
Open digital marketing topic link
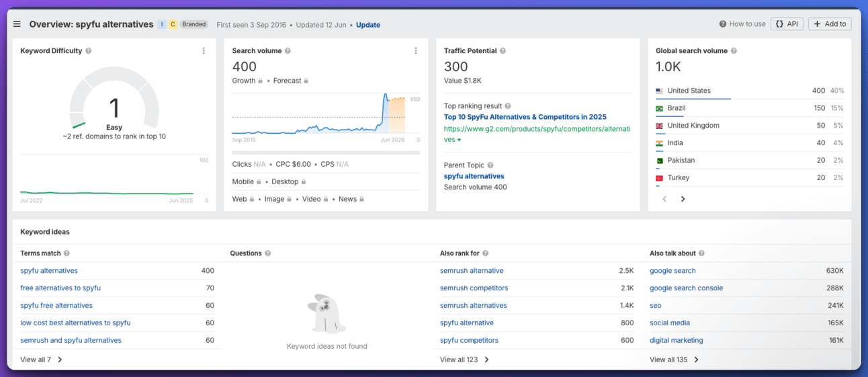[677, 341]
